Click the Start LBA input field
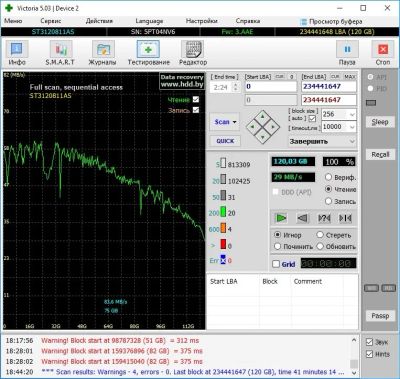 [x=271, y=87]
